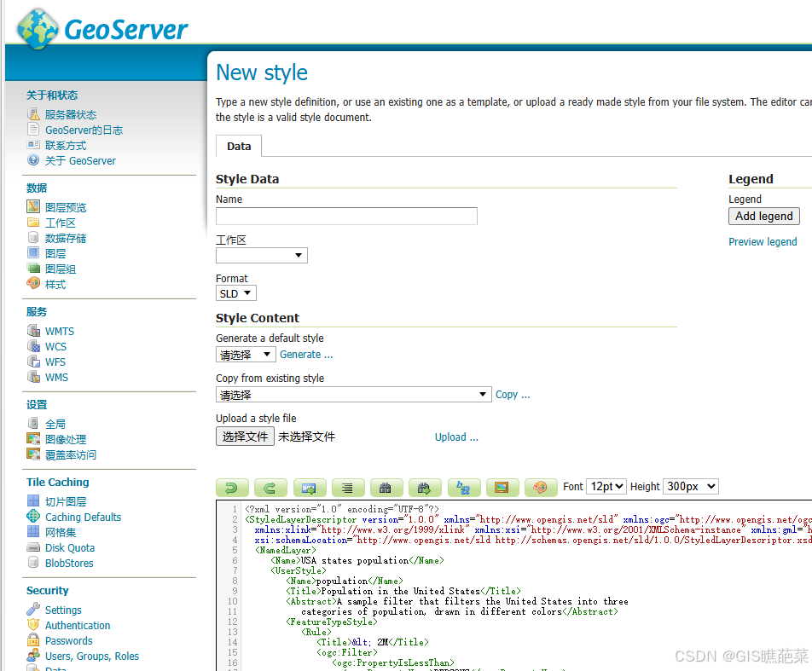Image resolution: width=812 pixels, height=671 pixels.
Task: Click the Undo button in the style editor toolbar
Action: 232,487
